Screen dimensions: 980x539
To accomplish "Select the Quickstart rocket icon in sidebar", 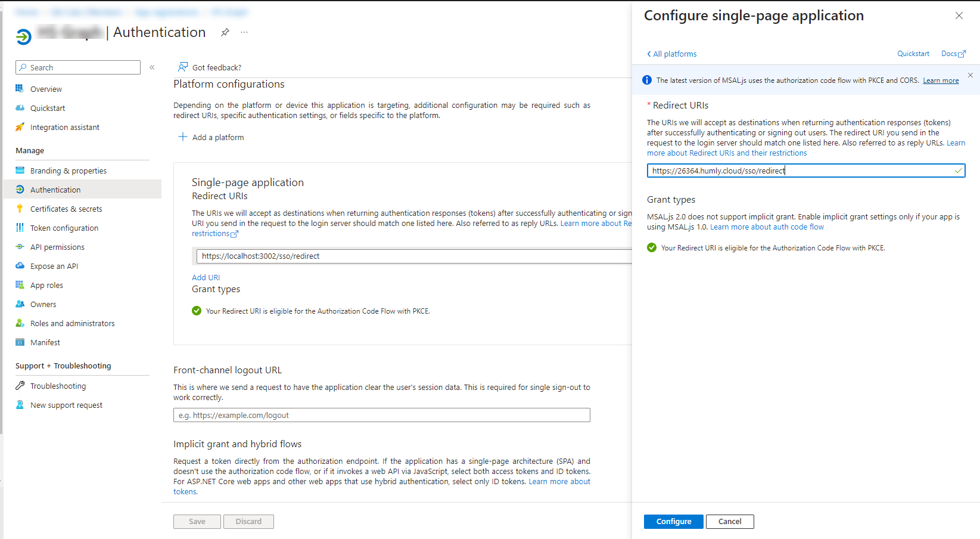I will (x=20, y=108).
